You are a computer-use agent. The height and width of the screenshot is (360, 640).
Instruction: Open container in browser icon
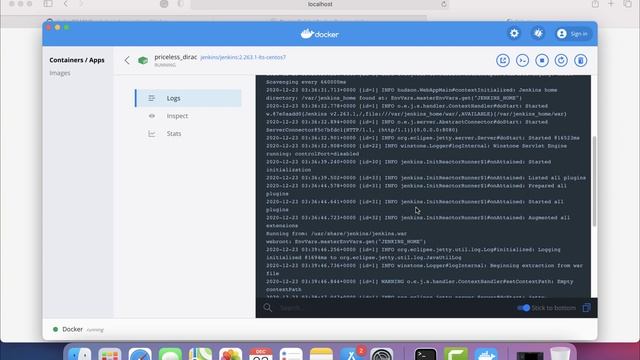click(x=503, y=60)
